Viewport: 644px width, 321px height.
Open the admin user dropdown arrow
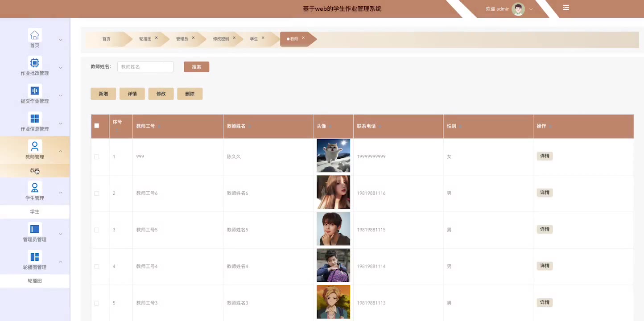pyautogui.click(x=531, y=9)
